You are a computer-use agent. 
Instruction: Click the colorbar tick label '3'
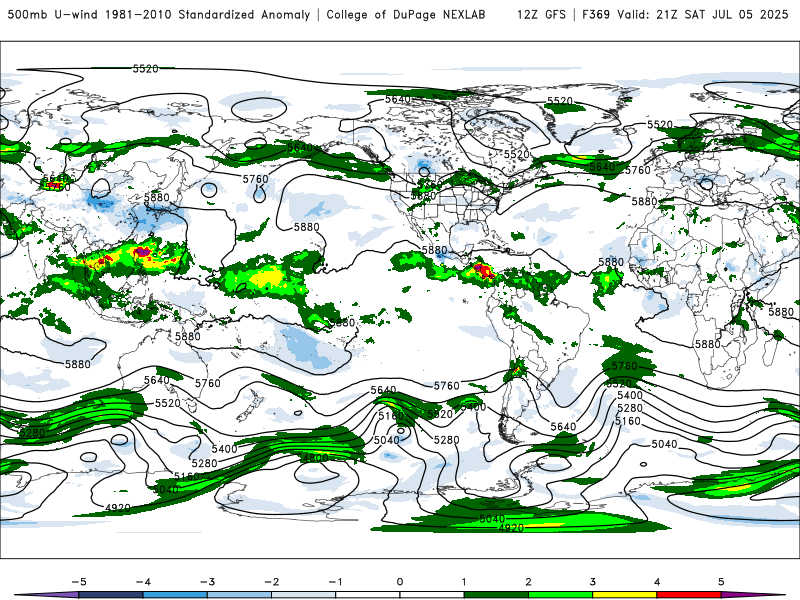point(592,582)
